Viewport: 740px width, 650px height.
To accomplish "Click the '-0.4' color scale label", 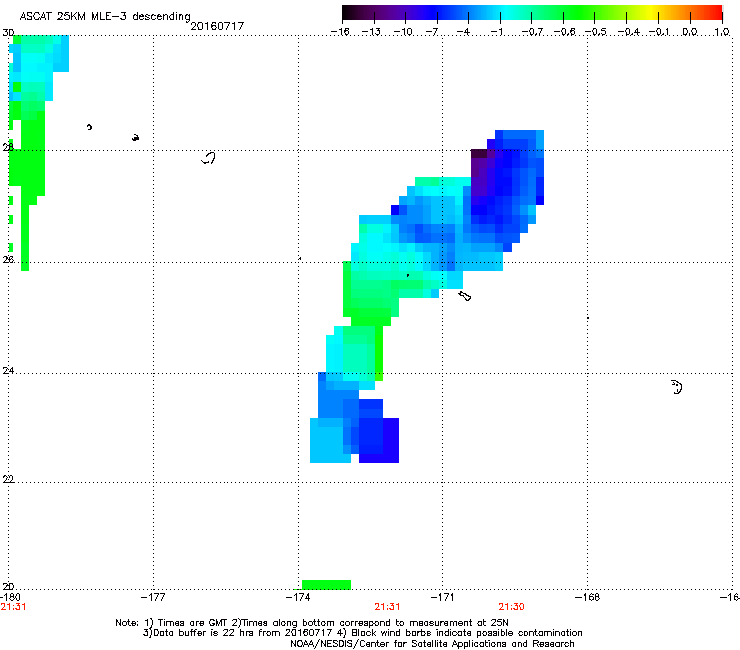I will coord(628,32).
